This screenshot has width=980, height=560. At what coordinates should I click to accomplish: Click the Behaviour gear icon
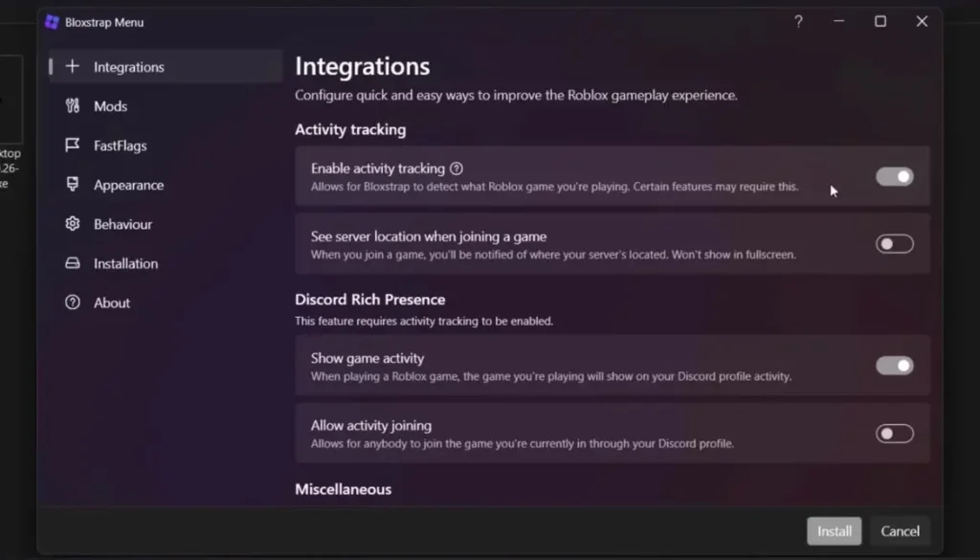(x=73, y=224)
